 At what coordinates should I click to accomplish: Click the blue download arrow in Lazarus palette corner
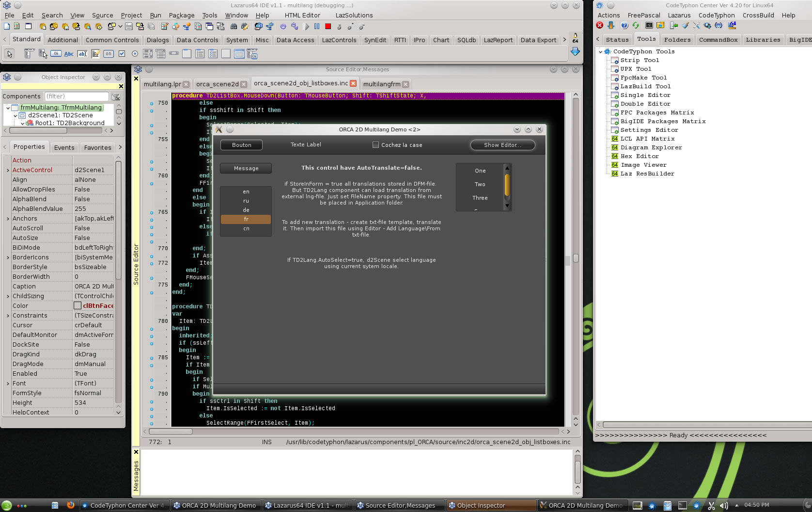coord(575,51)
